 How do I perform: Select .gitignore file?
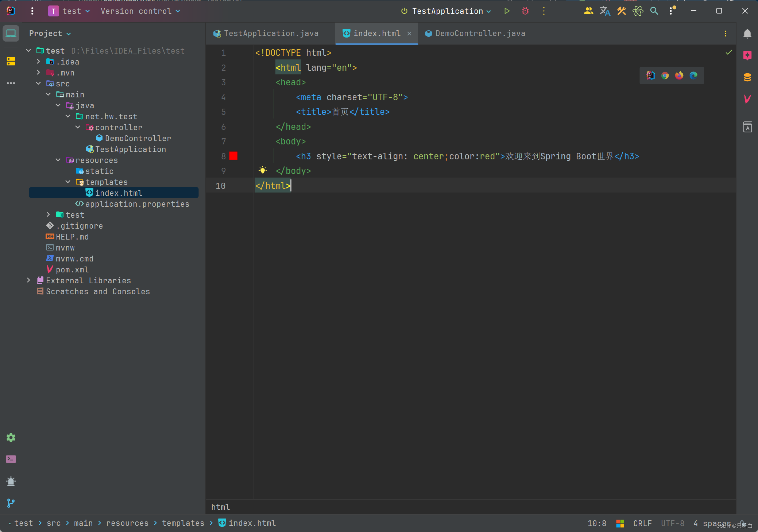tap(75, 226)
